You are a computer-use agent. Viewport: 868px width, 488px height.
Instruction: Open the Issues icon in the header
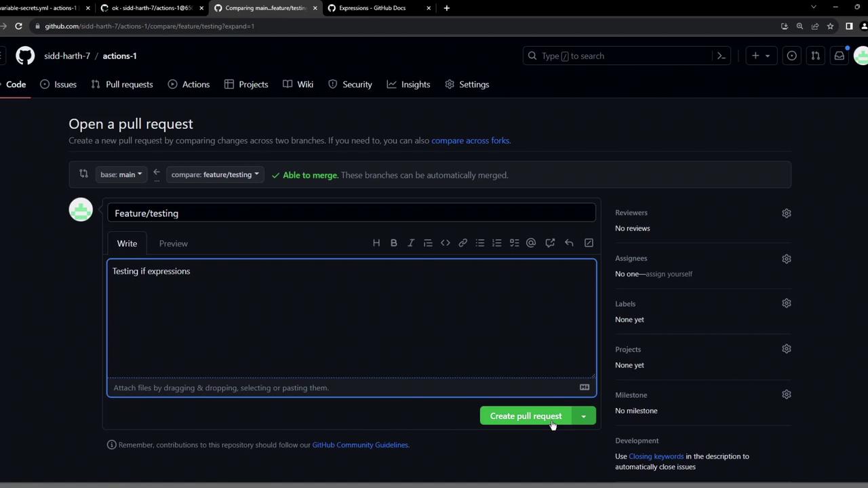point(791,56)
